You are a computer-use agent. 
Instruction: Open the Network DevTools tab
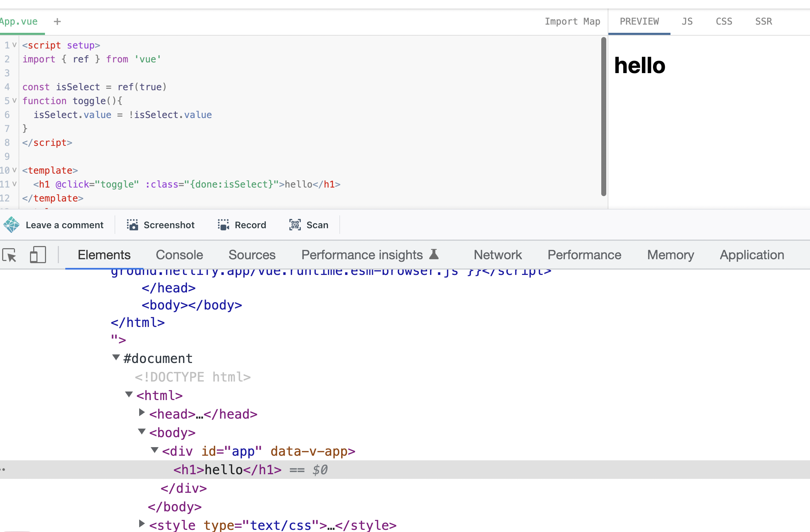point(498,255)
